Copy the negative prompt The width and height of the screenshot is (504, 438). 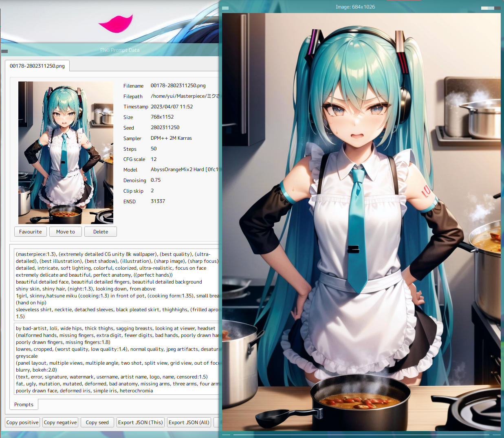click(x=60, y=423)
